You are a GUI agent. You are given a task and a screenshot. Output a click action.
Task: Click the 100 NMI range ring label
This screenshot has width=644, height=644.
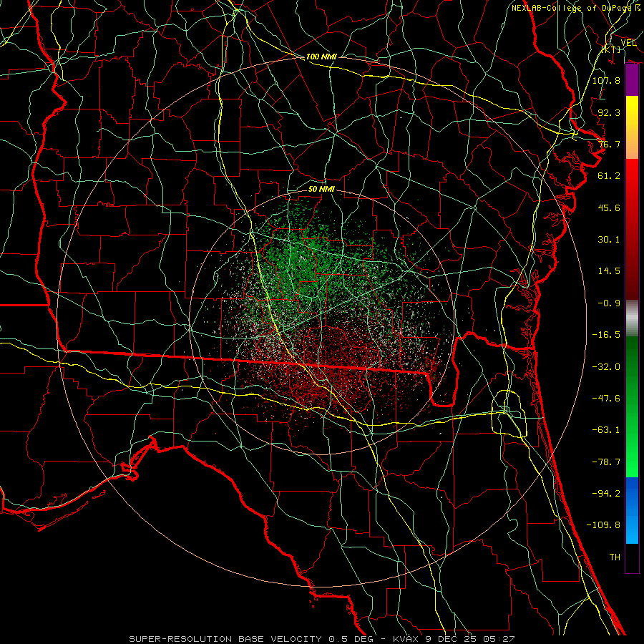(x=321, y=57)
